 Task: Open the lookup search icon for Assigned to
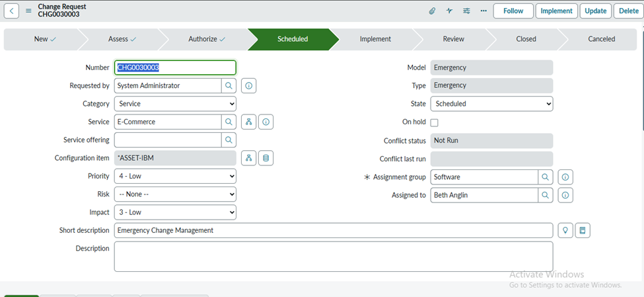(x=546, y=195)
